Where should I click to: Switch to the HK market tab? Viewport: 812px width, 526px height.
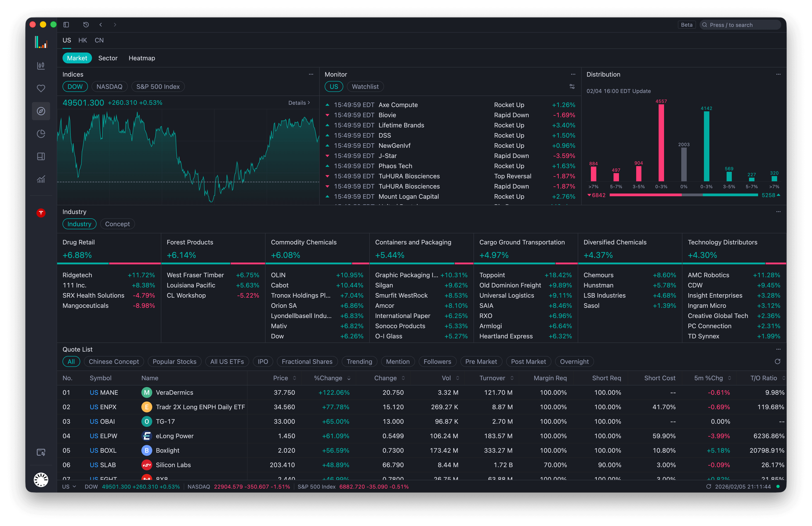point(82,40)
